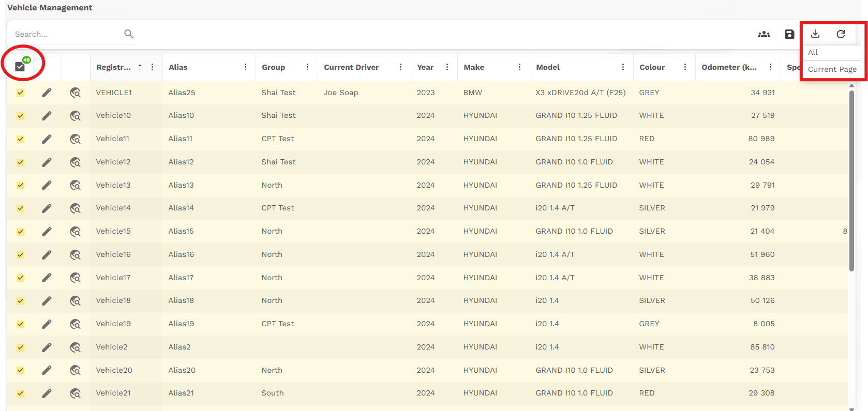Image resolution: width=868 pixels, height=411 pixels.
Task: Open the Colour column menu
Action: tap(685, 67)
